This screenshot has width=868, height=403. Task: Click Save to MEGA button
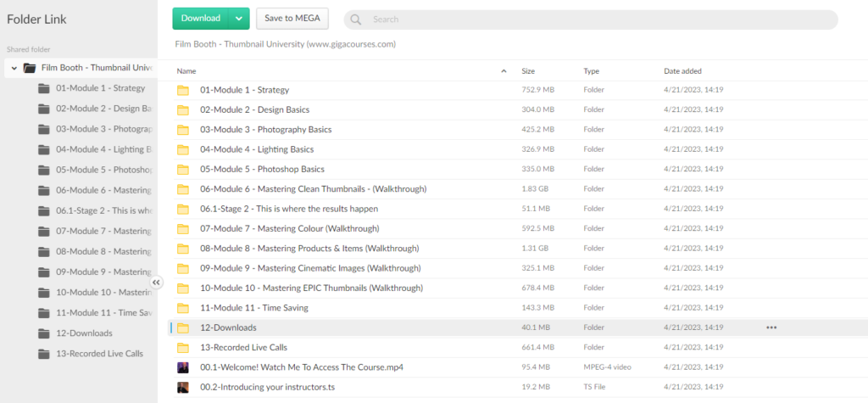(x=292, y=19)
